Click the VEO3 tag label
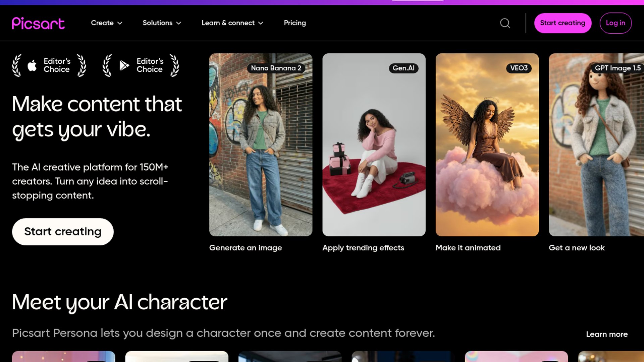Image resolution: width=644 pixels, height=362 pixels. [x=519, y=68]
